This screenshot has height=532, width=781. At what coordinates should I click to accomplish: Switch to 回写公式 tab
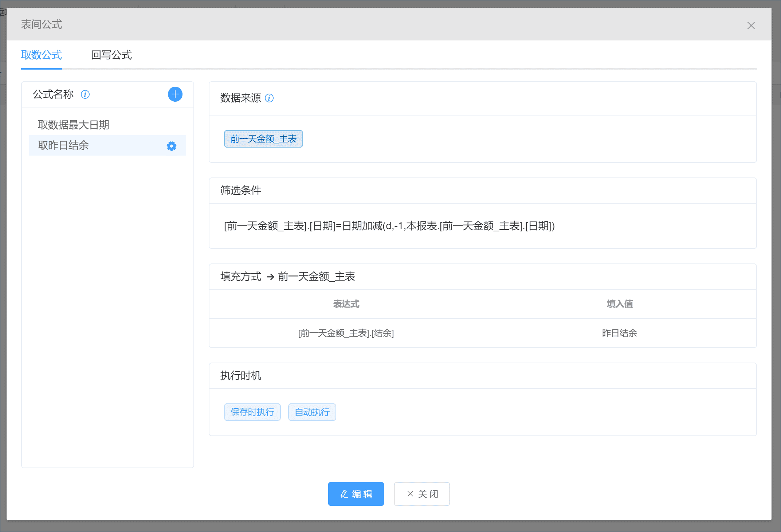111,55
